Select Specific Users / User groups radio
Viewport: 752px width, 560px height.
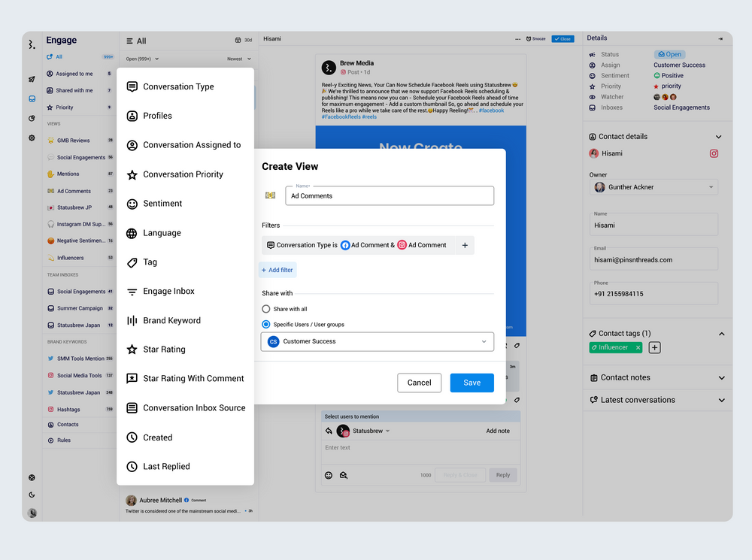click(266, 325)
